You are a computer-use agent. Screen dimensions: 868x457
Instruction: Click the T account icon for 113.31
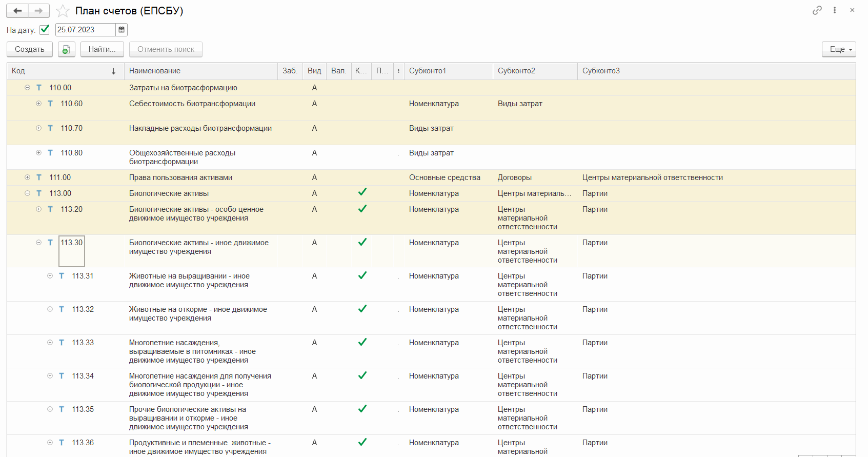[62, 276]
